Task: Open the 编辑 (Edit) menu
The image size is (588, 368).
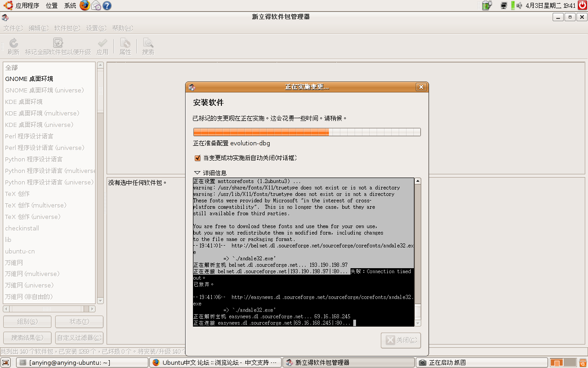Action: 39,28
